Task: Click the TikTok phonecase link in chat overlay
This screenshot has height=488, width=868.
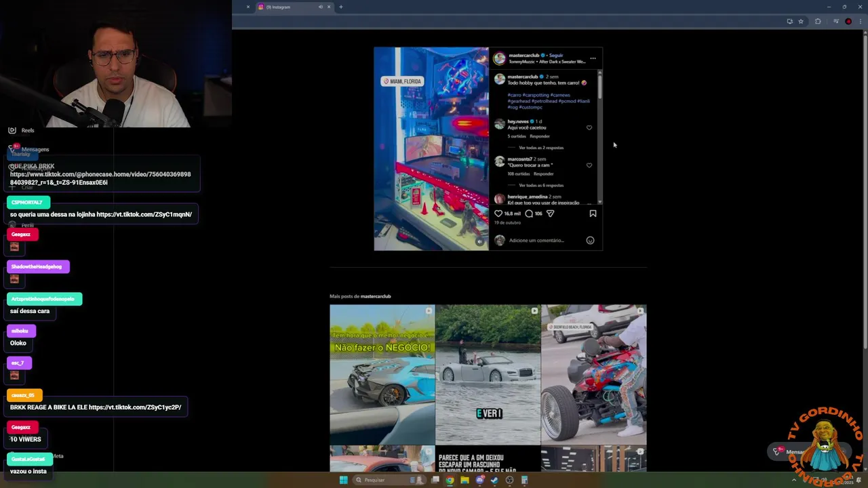Action: [100, 178]
